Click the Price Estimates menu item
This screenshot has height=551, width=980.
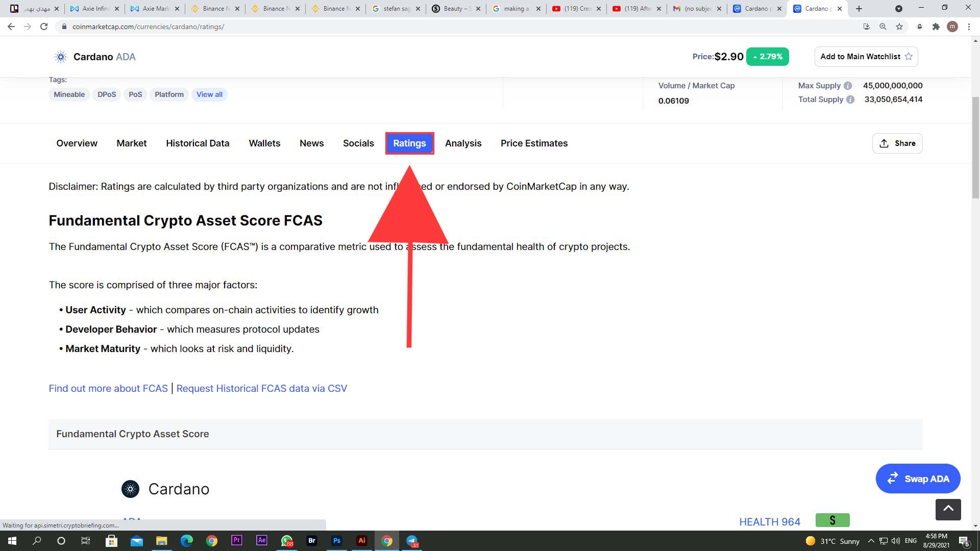[x=534, y=143]
